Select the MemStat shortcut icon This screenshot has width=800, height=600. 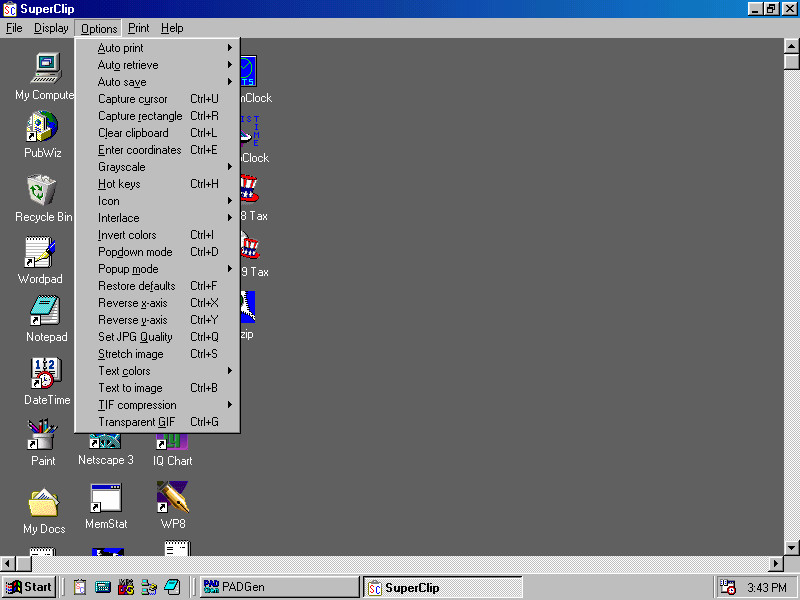pyautogui.click(x=106, y=497)
